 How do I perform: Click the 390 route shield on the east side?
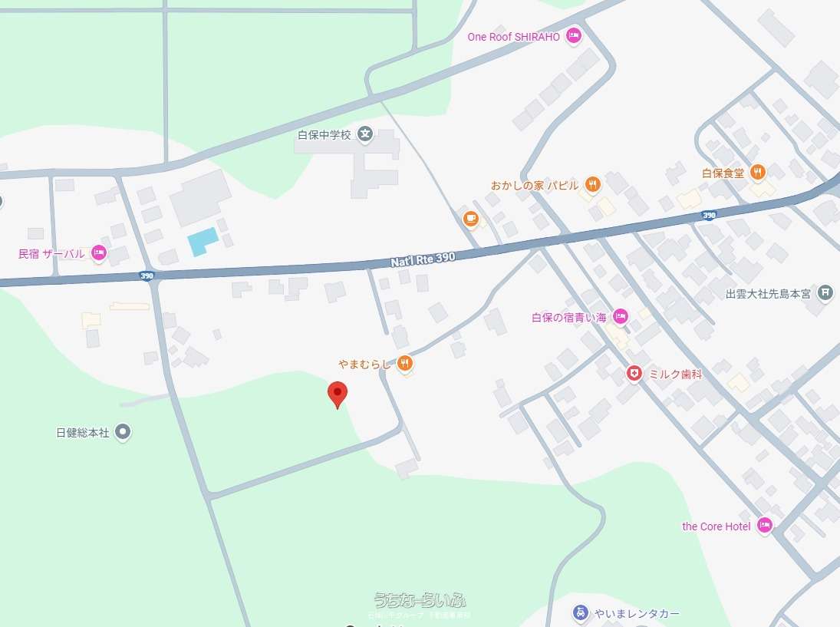(709, 215)
